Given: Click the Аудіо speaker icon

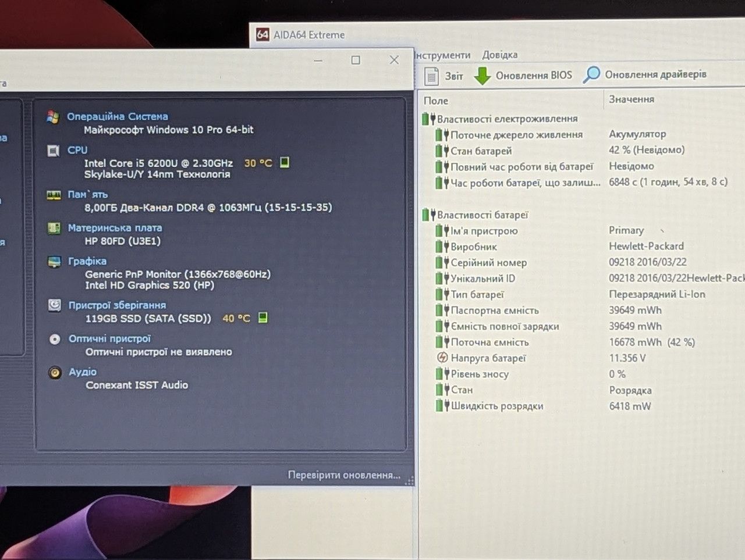Looking at the screenshot, I should 55,372.
